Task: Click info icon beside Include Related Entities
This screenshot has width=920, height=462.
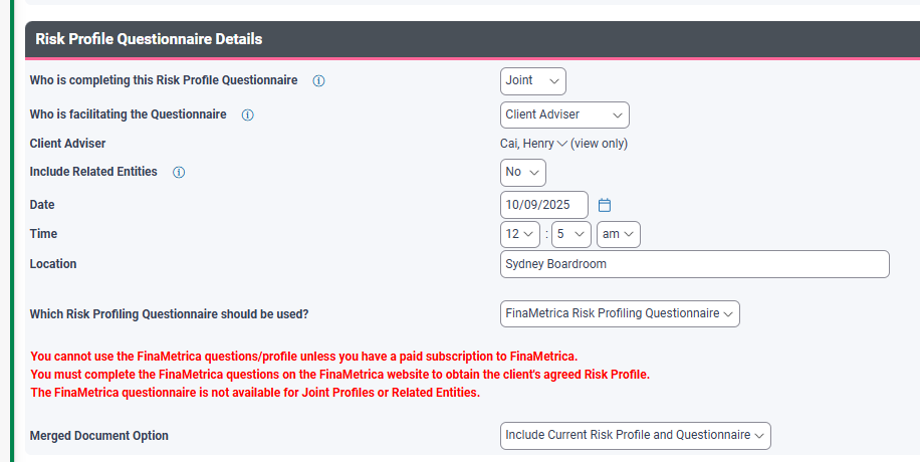Action: (179, 172)
